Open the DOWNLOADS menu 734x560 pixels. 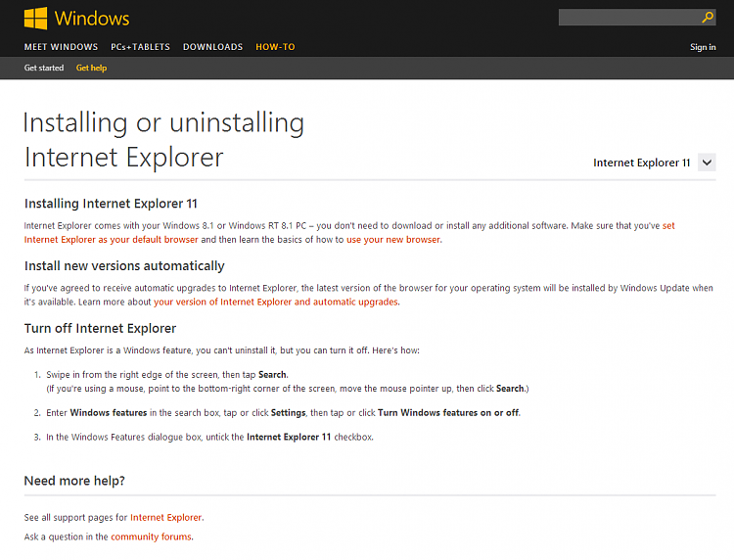tap(213, 47)
